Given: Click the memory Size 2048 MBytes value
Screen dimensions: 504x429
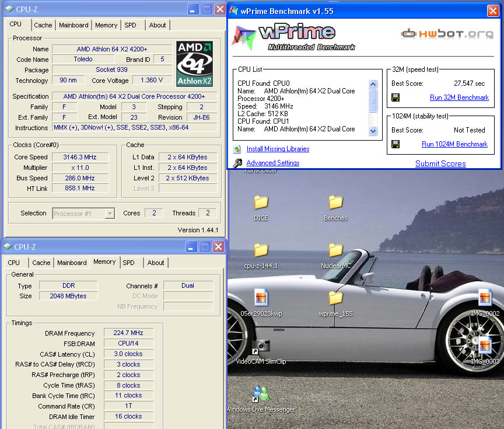Looking at the screenshot, I should coord(68,296).
